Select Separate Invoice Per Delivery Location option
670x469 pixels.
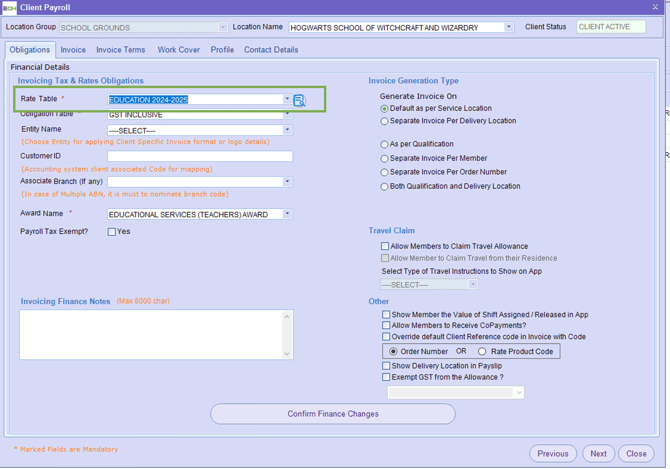tap(384, 121)
